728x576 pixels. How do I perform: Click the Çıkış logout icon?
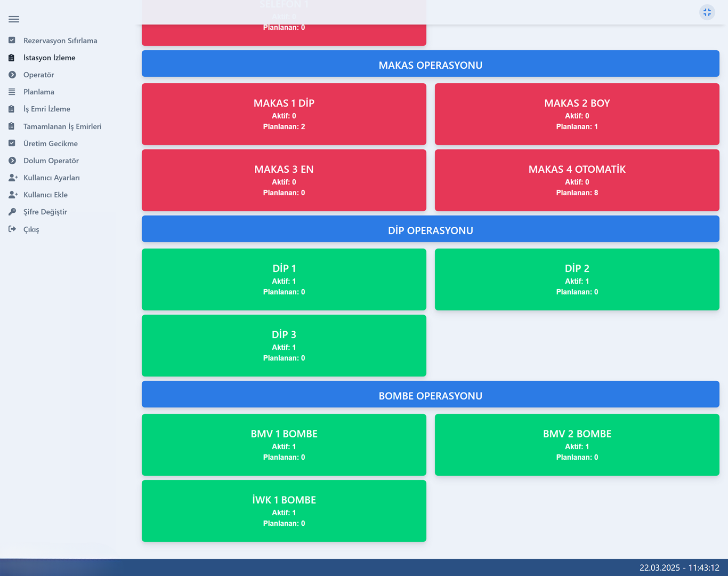pyautogui.click(x=12, y=229)
